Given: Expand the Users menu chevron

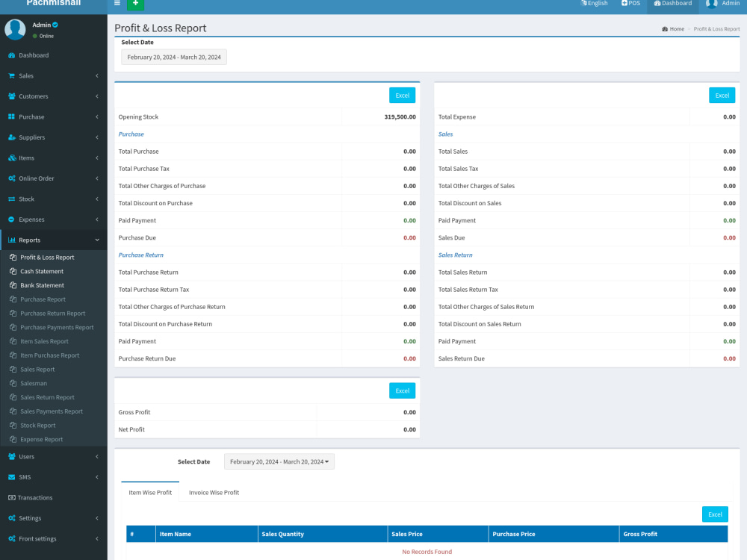Looking at the screenshot, I should [97, 456].
